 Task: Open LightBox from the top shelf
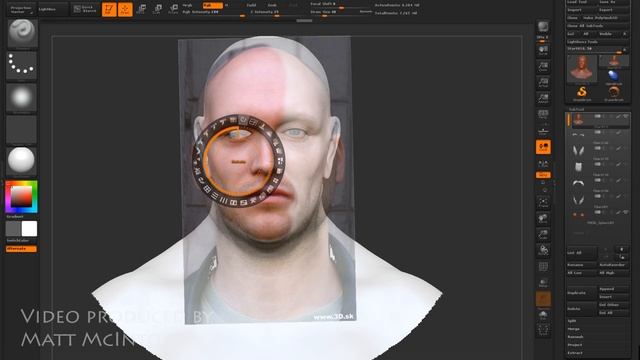52,9
